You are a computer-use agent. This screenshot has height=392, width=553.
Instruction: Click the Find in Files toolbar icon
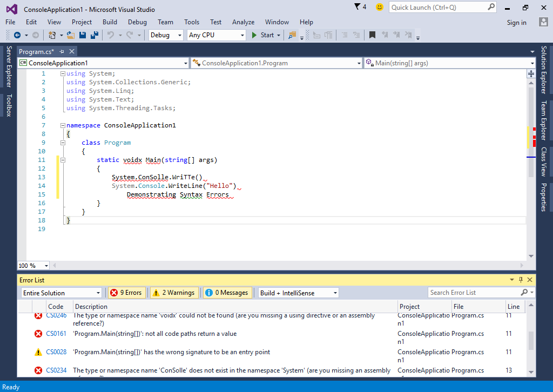(292, 35)
